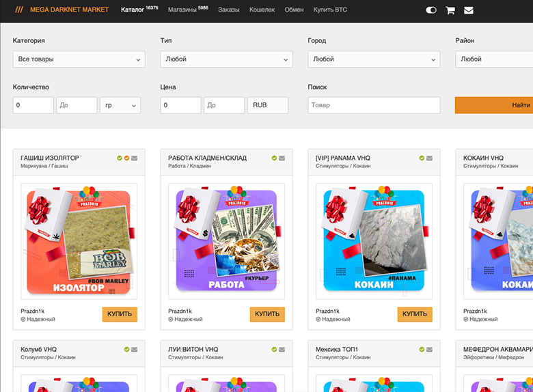The width and height of the screenshot is (533, 392).
Task: Click Марихуана / Гашиш category text
Action: coord(44,166)
